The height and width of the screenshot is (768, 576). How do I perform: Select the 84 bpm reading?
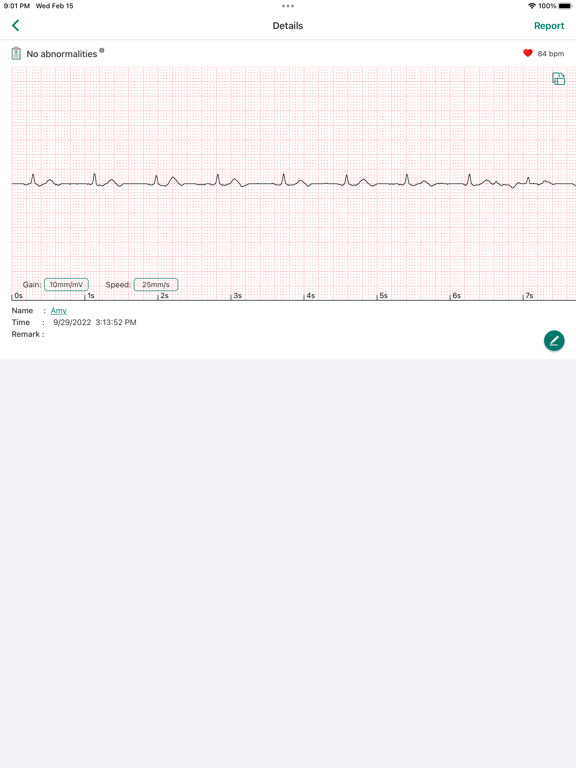[551, 53]
